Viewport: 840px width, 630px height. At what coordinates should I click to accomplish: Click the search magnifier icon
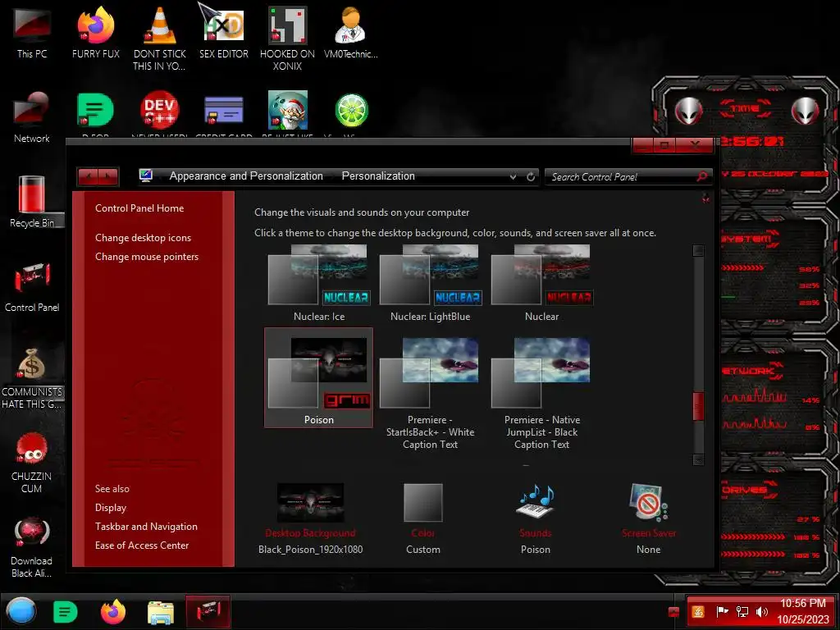[702, 176]
